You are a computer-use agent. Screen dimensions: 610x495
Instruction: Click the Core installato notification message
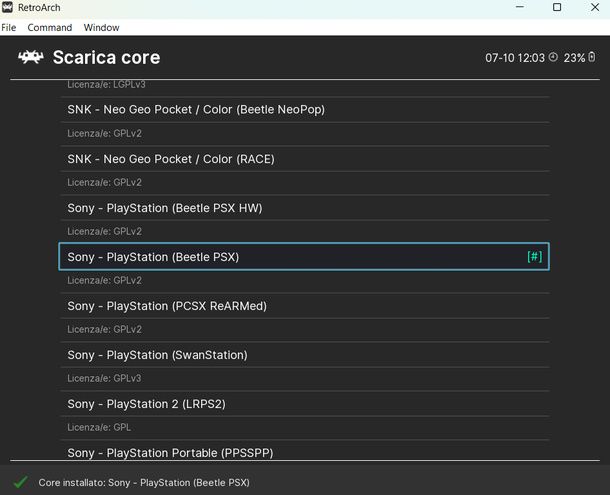coord(144,483)
